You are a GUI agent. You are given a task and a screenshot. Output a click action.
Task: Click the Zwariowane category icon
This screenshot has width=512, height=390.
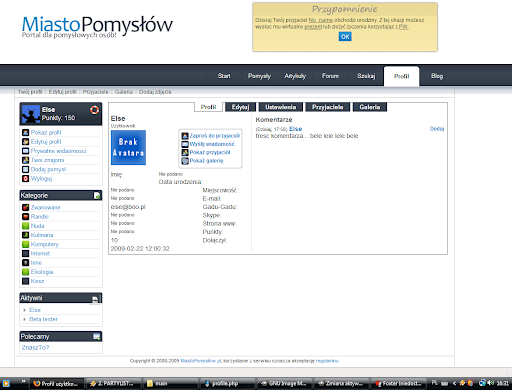point(25,207)
